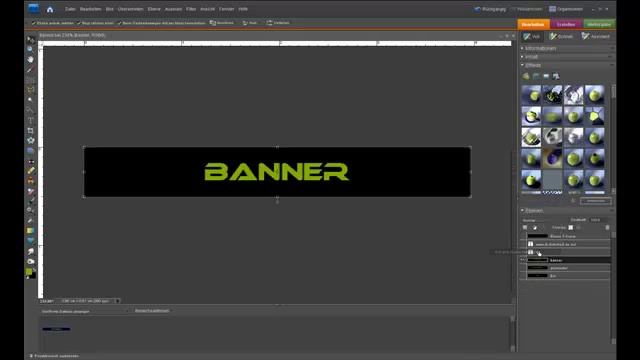Open the Anordnen dropdown in options bar
Screen dimensions: 640x360
pos(222,23)
